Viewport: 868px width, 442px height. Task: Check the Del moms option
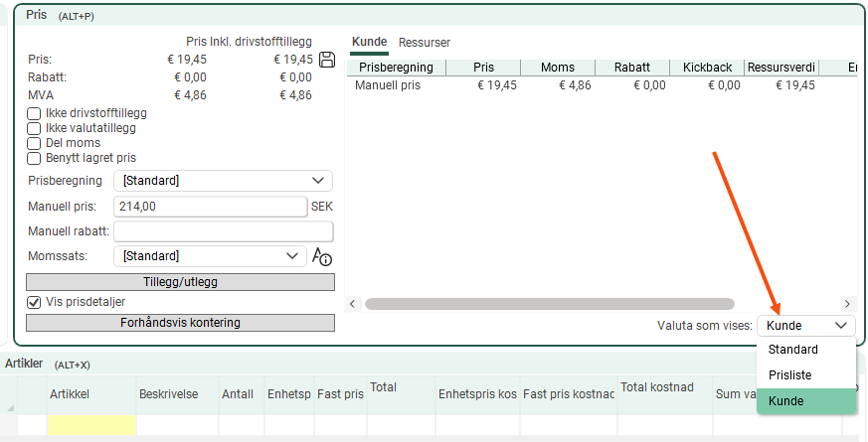click(x=34, y=143)
